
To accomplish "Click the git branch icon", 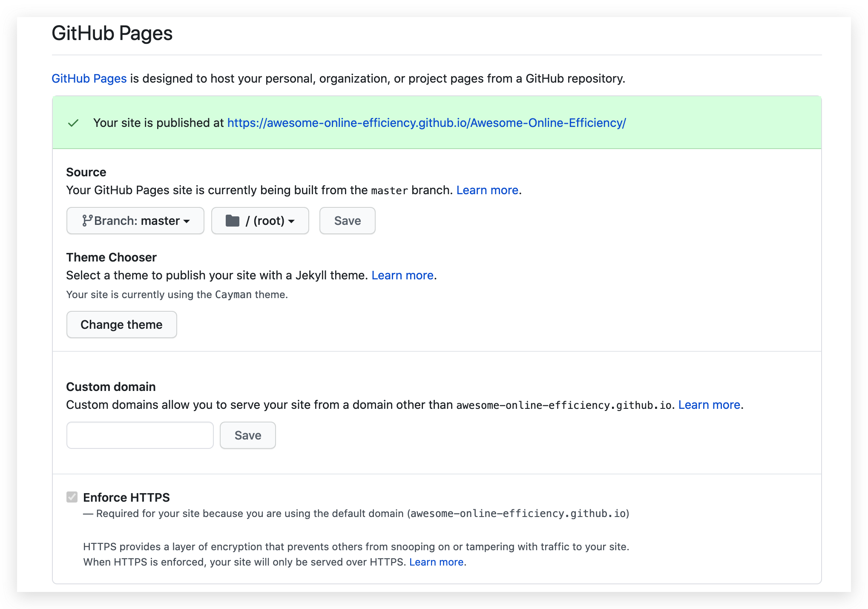I will click(87, 221).
